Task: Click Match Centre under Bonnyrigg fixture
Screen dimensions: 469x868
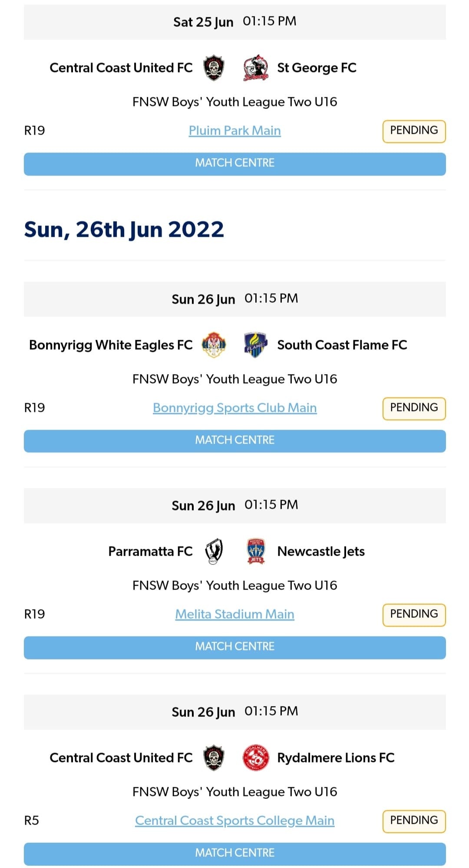Action: tap(234, 440)
